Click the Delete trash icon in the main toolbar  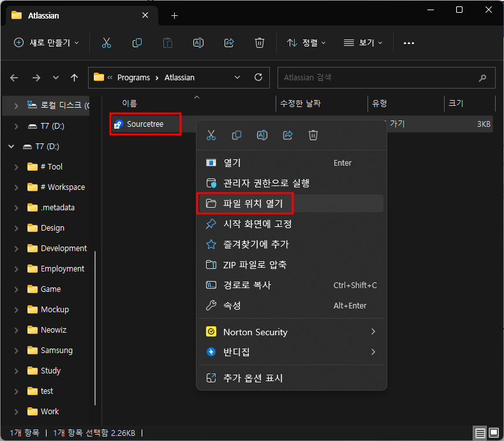(260, 43)
